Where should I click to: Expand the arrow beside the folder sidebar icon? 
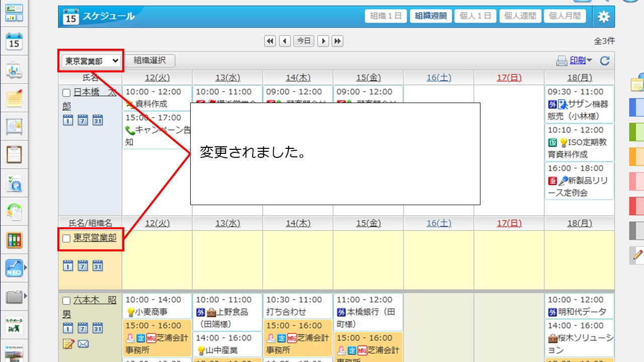tap(26, 296)
